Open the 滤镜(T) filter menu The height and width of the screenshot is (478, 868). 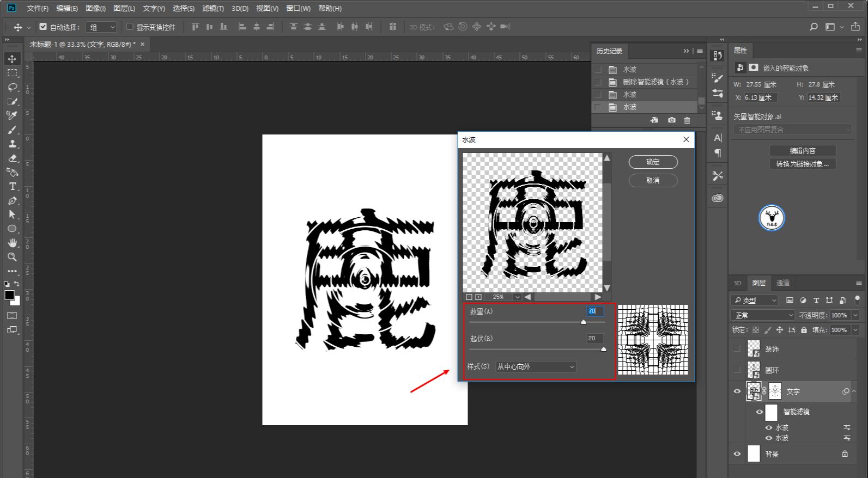pyautogui.click(x=213, y=8)
